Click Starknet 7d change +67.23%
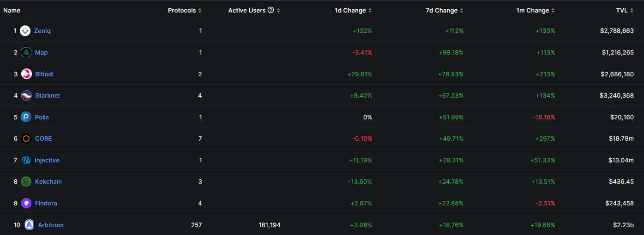This screenshot has width=644, height=235. tap(451, 96)
